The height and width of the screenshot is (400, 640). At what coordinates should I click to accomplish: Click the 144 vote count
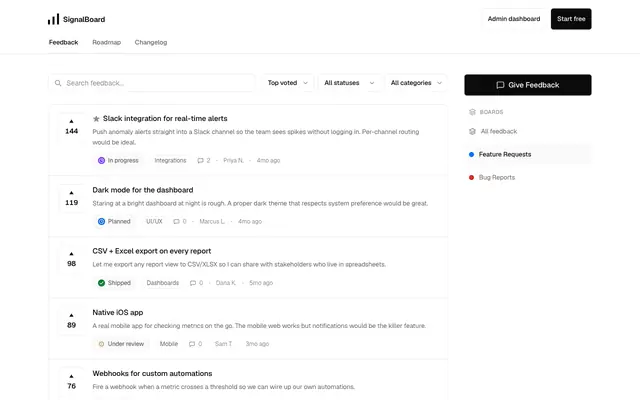point(71,131)
